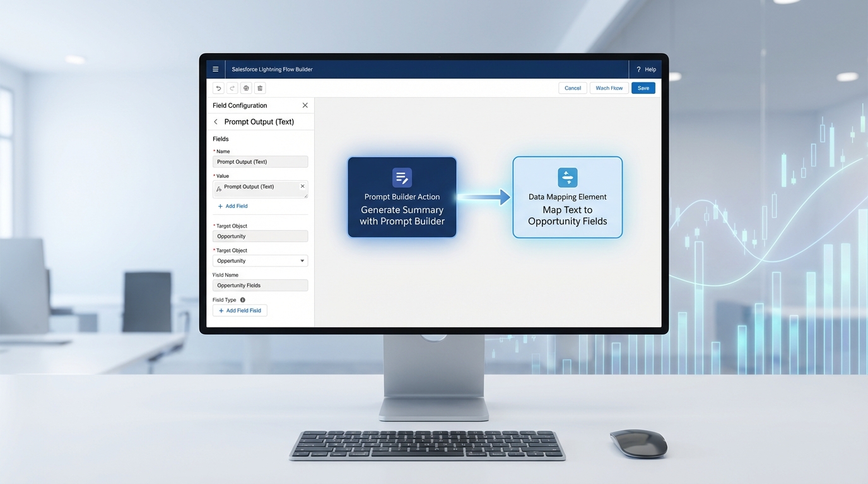Click the Add Field link under Value

pyautogui.click(x=232, y=206)
